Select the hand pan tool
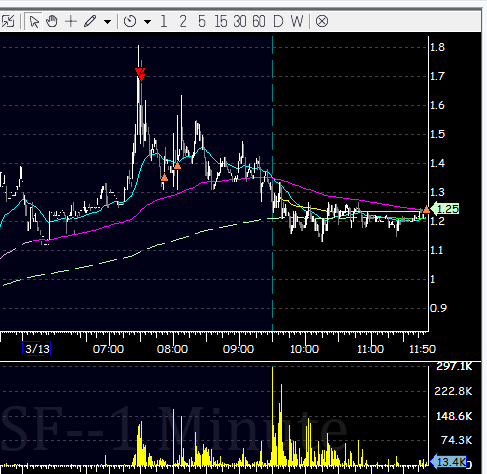This screenshot has width=487, height=474. (x=52, y=22)
